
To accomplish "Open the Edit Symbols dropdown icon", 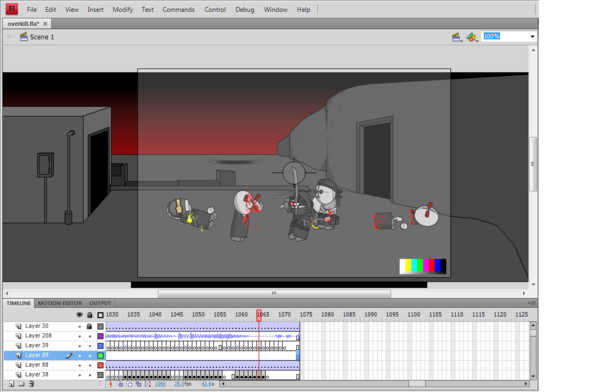I will 472,37.
